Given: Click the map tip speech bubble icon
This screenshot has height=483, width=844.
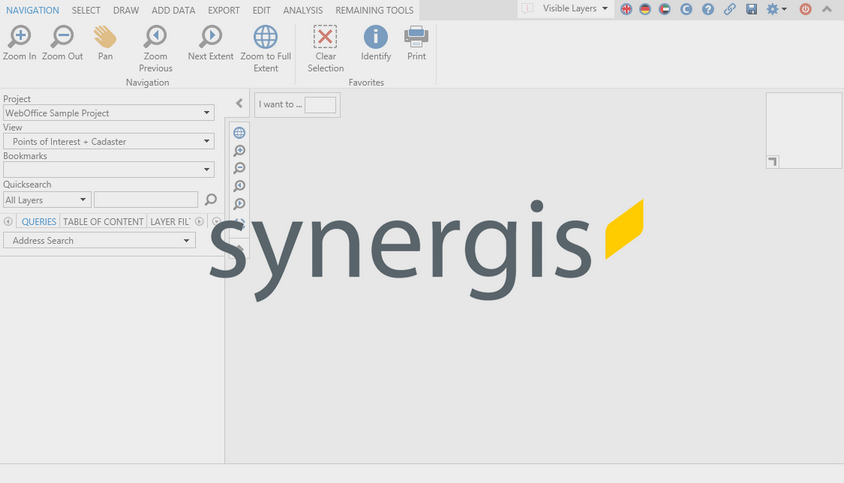Looking at the screenshot, I should [x=527, y=9].
